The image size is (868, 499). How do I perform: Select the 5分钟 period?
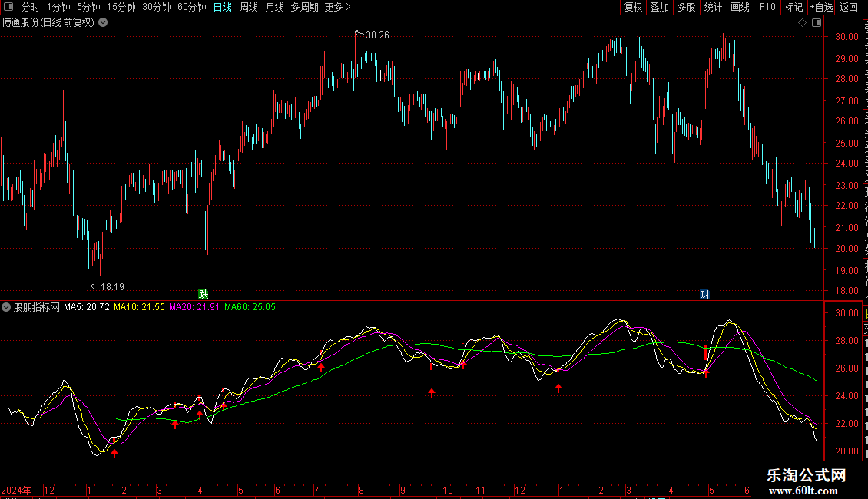coord(88,7)
